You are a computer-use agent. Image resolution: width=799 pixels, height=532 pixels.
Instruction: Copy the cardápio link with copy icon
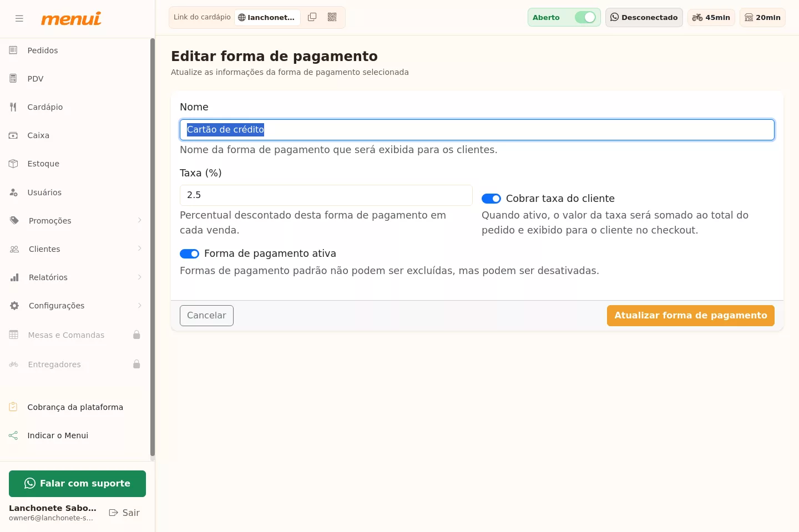point(312,17)
